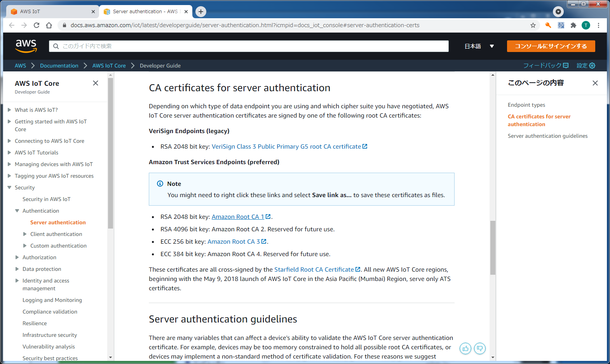
Task: Click left sidebar scrollbar thumb
Action: coord(110,153)
